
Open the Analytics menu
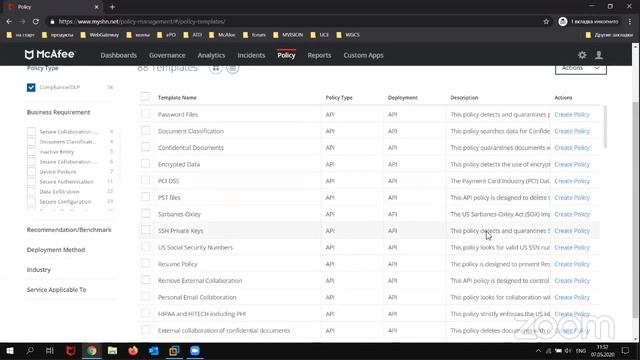click(211, 55)
